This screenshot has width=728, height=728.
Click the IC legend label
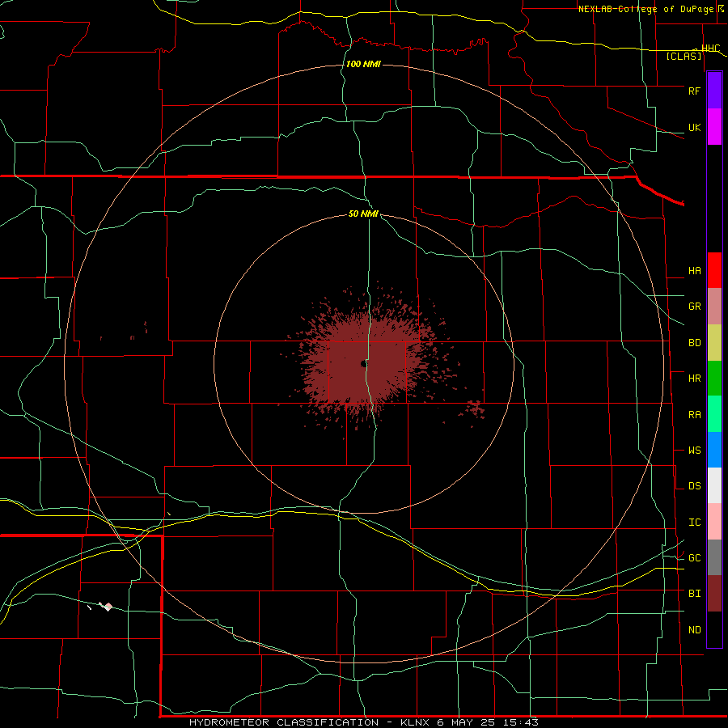pyautogui.click(x=694, y=522)
